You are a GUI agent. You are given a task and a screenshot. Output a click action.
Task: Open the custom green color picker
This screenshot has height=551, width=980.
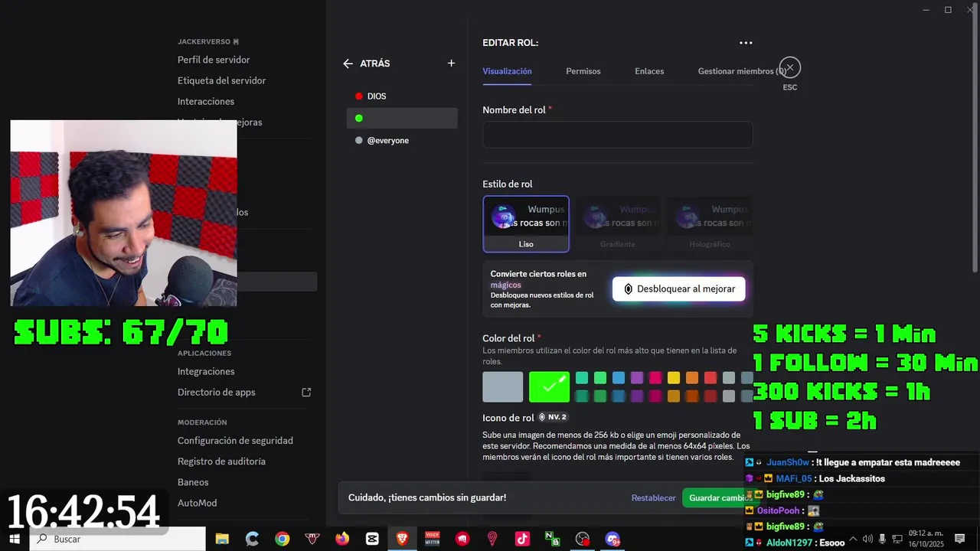(549, 387)
